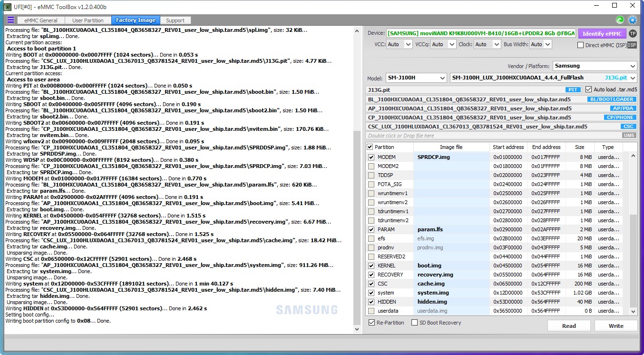Screen dimensions: 644x355
Task: Click the AP/PDA badge
Action: [623, 108]
